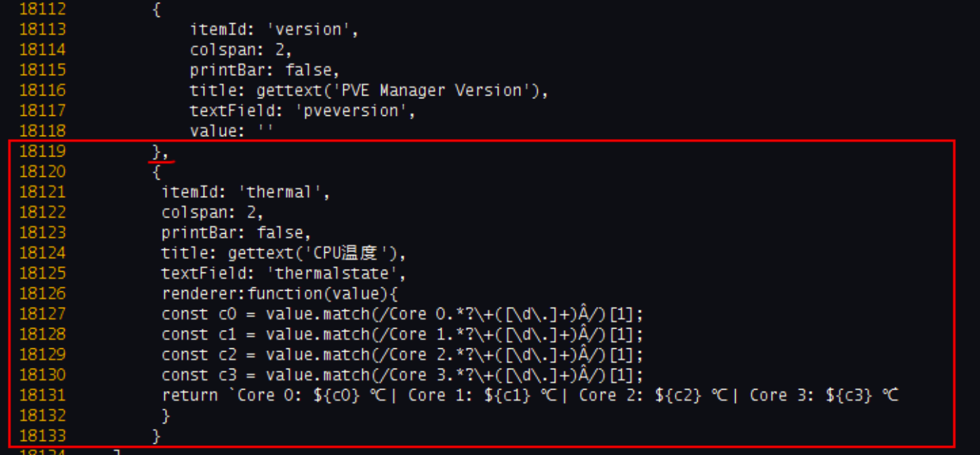Click line number 18126 in gutter
The height and width of the screenshot is (455, 980).
[x=42, y=294]
